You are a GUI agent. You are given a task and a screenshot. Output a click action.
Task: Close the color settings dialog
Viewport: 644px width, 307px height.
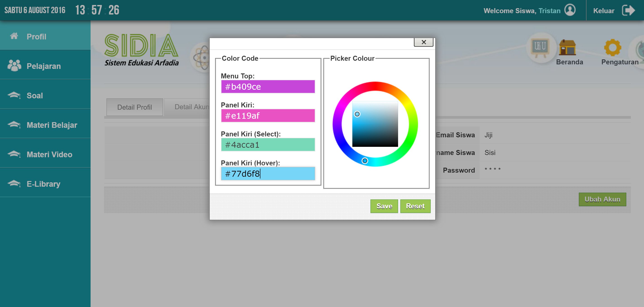pyautogui.click(x=423, y=42)
